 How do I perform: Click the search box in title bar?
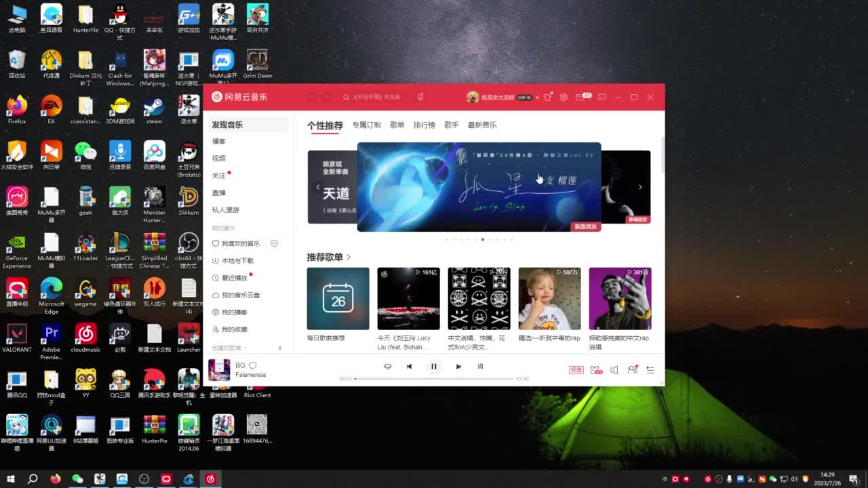tap(373, 97)
